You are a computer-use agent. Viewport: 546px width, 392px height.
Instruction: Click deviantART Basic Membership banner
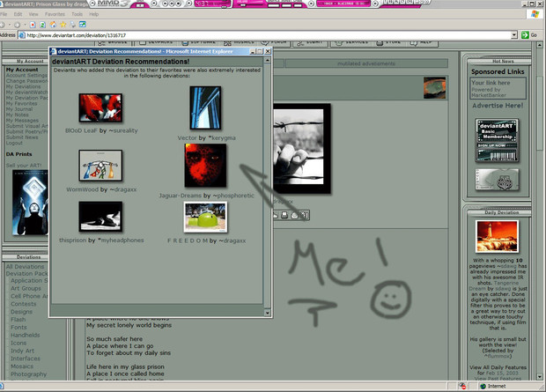tap(497, 140)
